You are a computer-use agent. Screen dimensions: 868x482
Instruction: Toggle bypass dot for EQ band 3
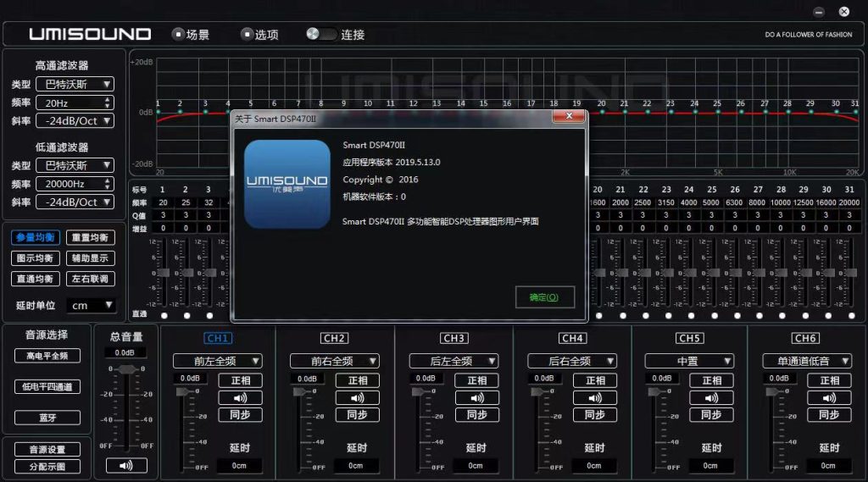tap(209, 315)
